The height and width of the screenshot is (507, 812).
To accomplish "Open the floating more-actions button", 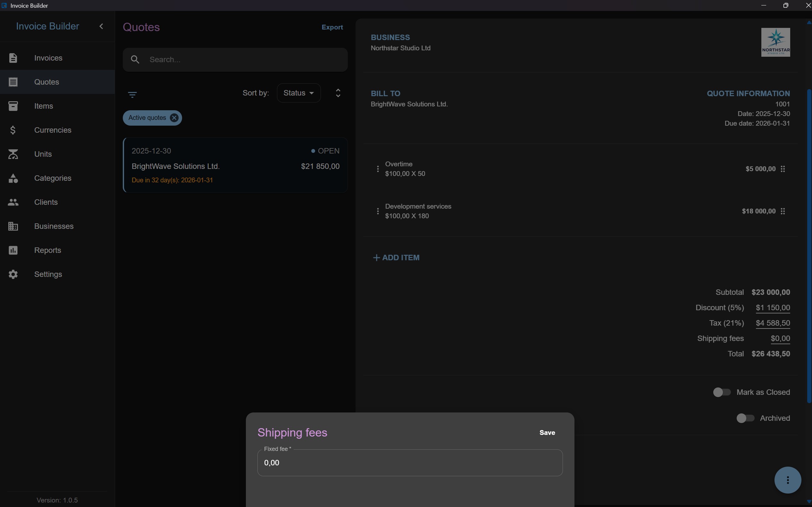I will 788,480.
